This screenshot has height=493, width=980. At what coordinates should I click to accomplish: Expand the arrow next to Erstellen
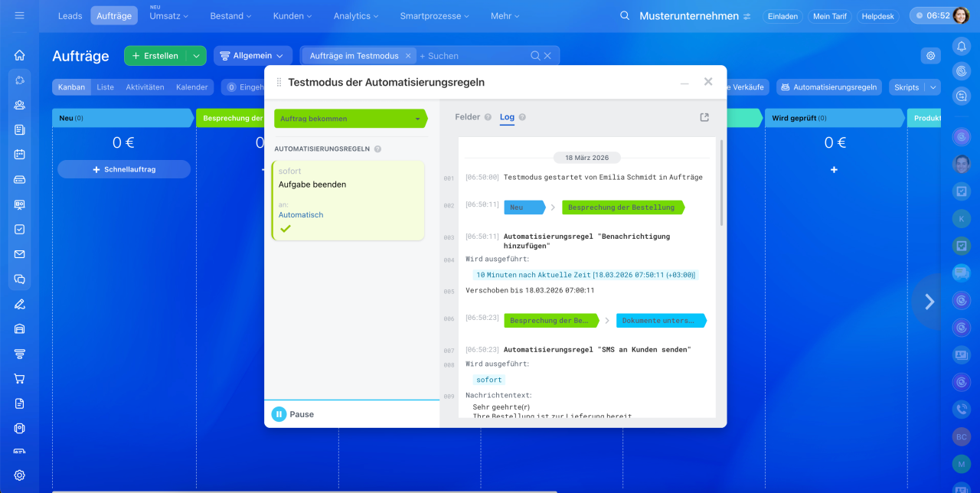click(x=197, y=56)
